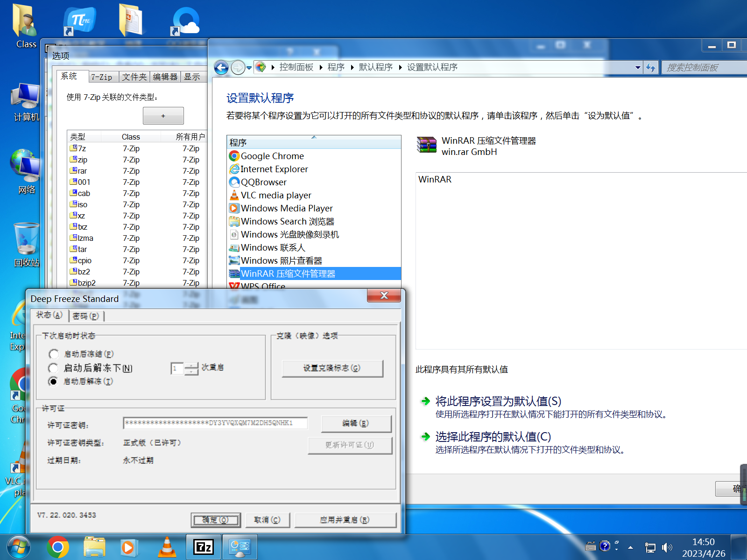The image size is (747, 560).
Task: Switch to the 状态 tab in Deep Freeze
Action: coord(49,315)
